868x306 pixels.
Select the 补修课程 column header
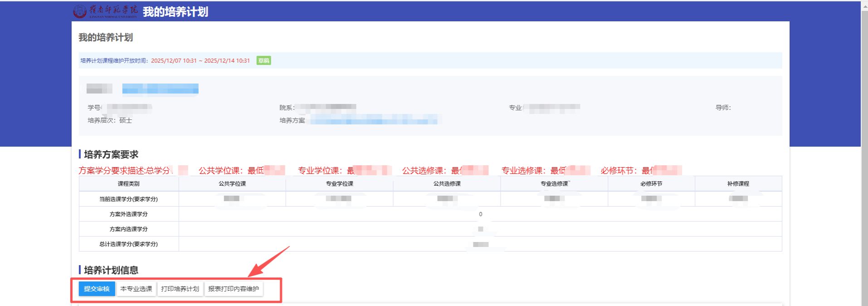738,184
